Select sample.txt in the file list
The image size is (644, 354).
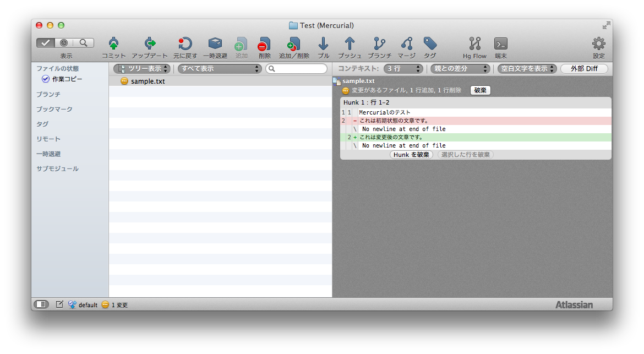click(x=220, y=81)
